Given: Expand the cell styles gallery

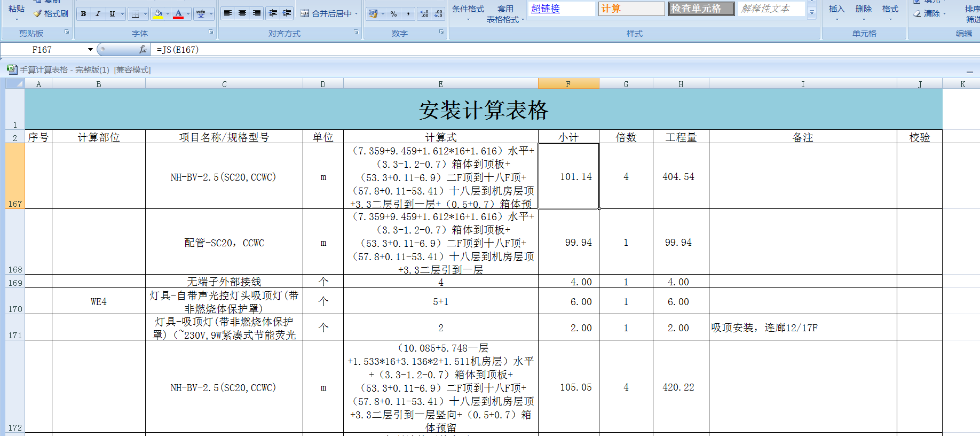Looking at the screenshot, I should pos(812,13).
